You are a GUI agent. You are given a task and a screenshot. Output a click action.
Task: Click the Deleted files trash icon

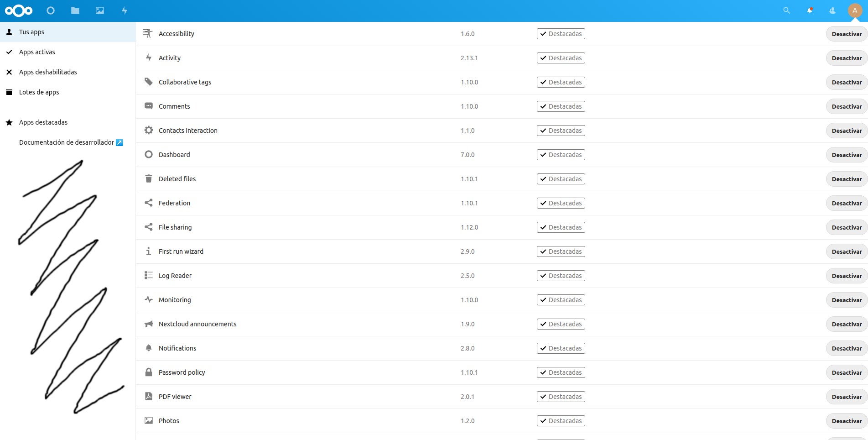click(149, 178)
